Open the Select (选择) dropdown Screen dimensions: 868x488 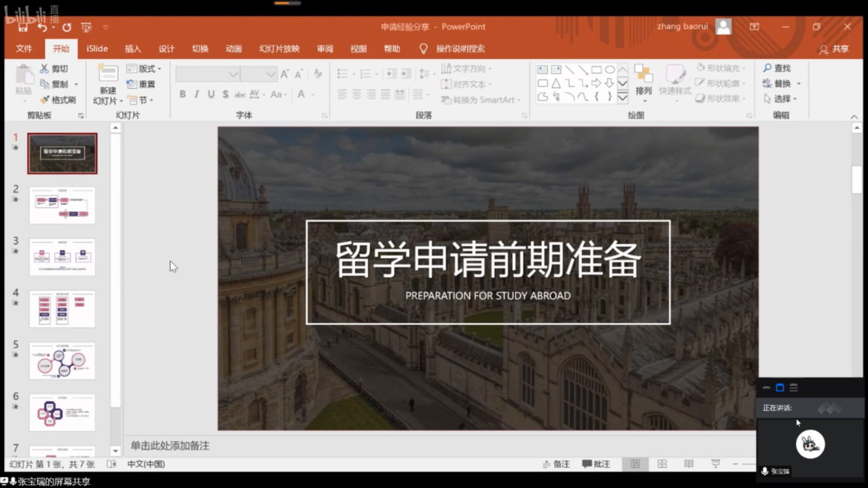[781, 99]
